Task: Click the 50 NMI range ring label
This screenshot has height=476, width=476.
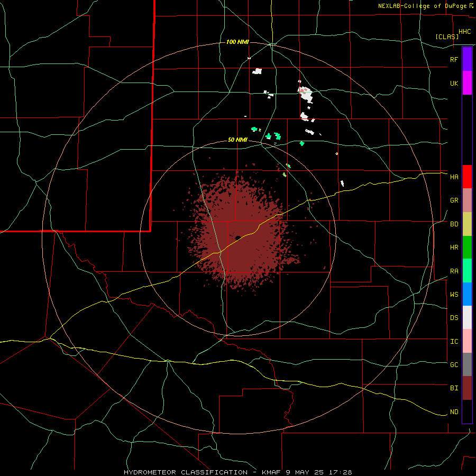Action: 237,140
